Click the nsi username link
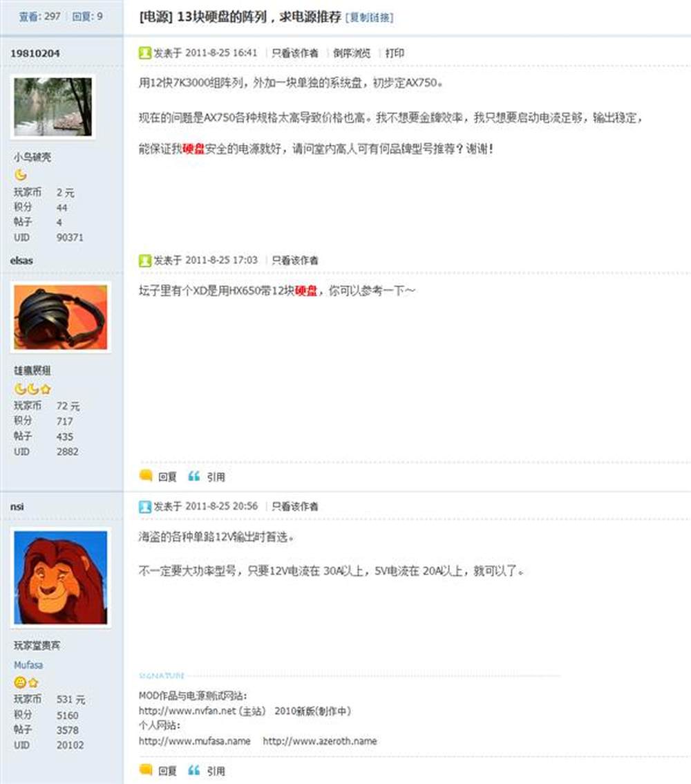This screenshot has height=784, width=691. tap(17, 507)
